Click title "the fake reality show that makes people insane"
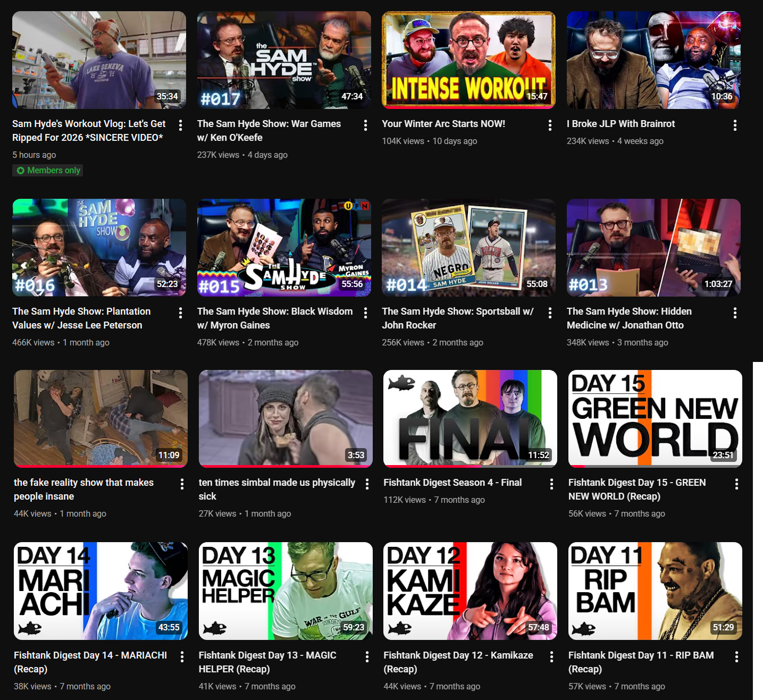 point(83,490)
